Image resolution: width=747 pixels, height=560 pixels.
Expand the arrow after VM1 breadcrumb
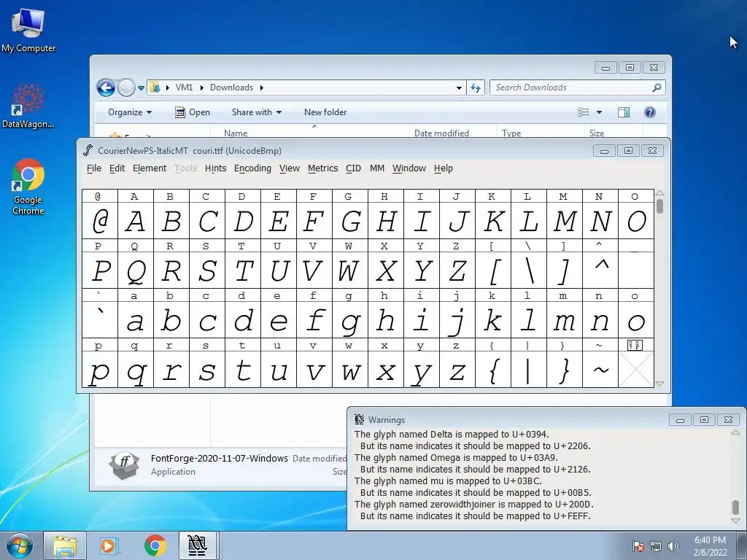tap(202, 87)
